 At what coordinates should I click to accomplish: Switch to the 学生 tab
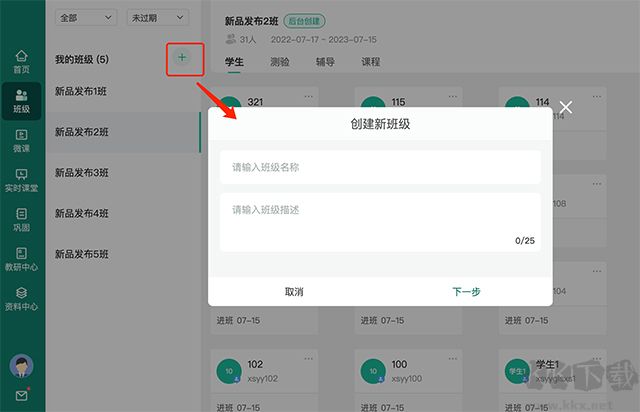click(234, 62)
